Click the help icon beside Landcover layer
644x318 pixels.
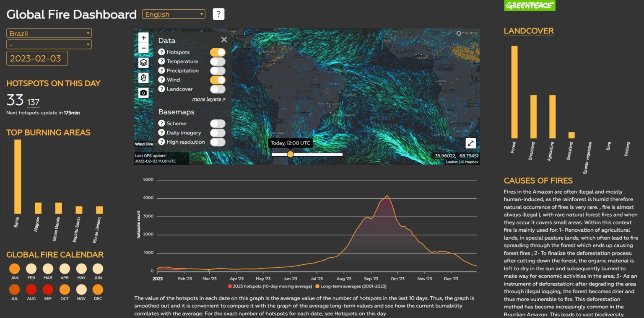point(161,89)
